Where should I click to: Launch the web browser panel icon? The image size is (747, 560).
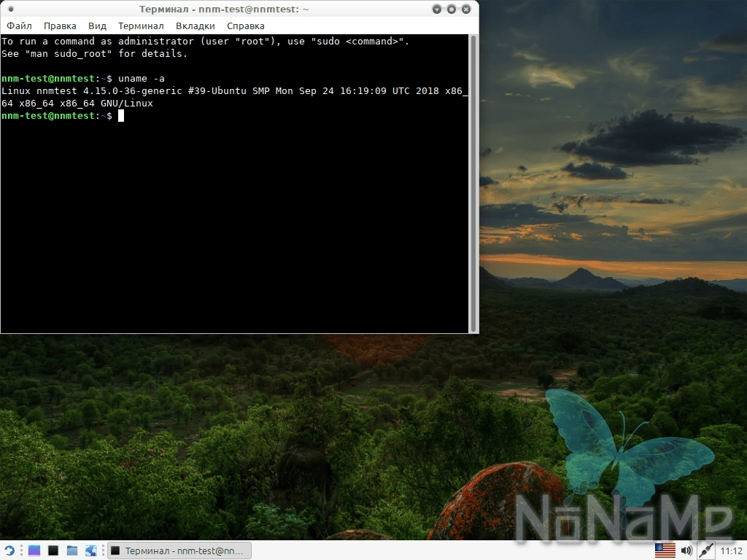91,551
